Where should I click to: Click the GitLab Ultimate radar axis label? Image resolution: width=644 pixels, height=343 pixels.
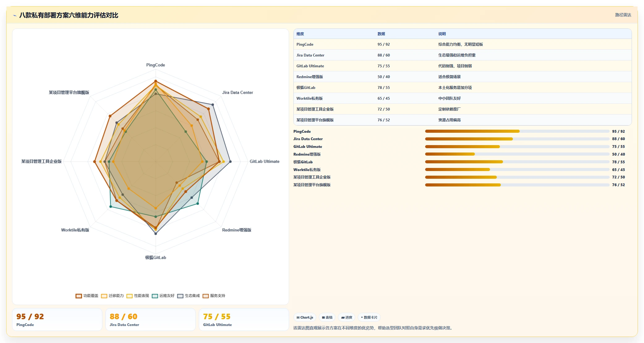(x=264, y=161)
